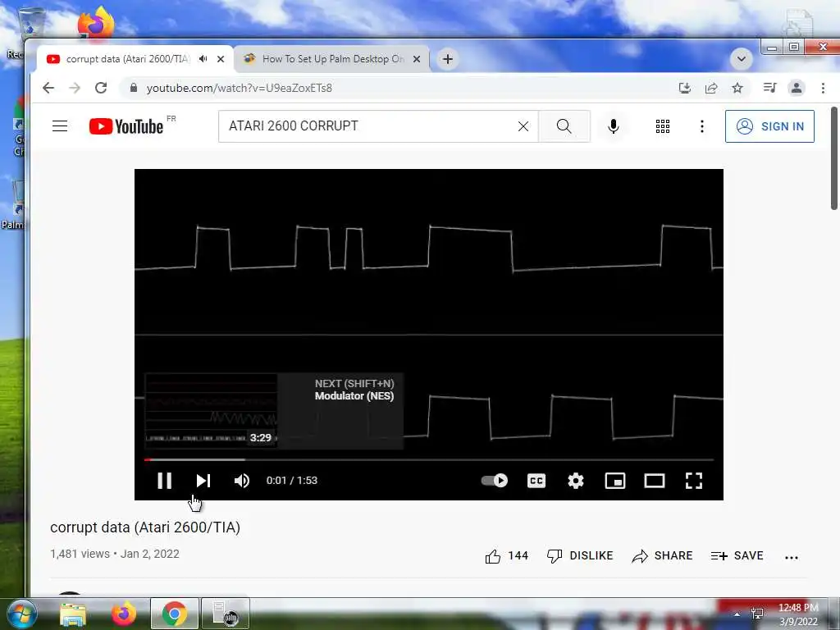The image size is (840, 630).
Task: Close the Palm Desktop tab
Action: coord(417,59)
